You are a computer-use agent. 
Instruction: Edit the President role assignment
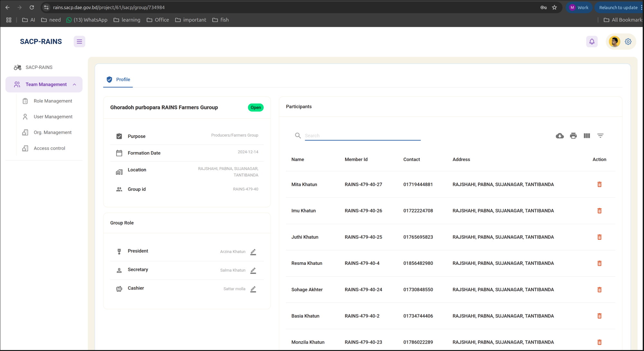tap(253, 252)
